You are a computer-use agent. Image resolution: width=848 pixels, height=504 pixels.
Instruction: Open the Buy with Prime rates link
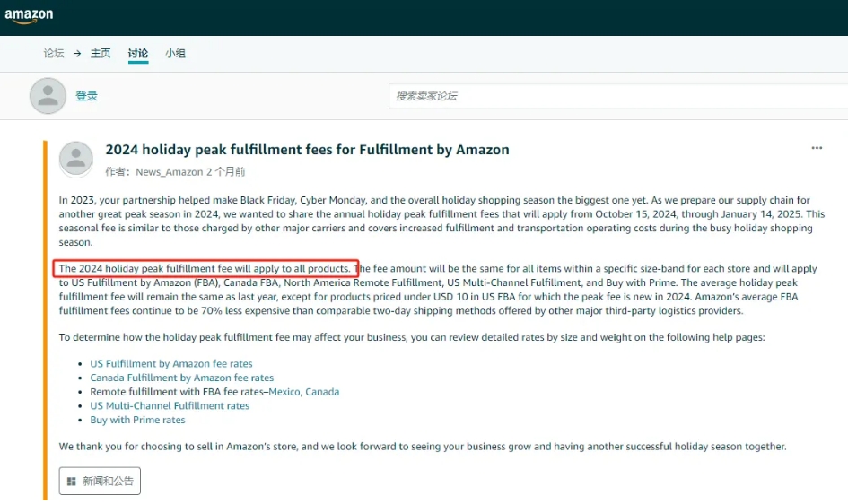(137, 420)
